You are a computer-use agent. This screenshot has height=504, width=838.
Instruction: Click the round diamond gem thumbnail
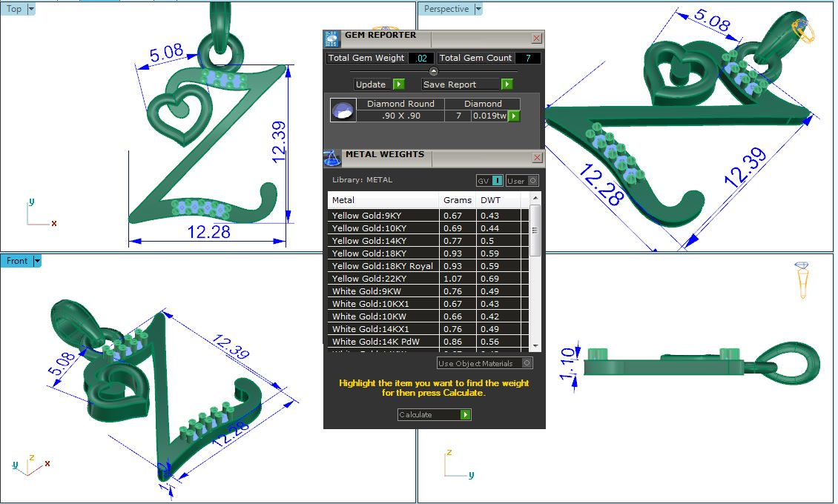342,110
